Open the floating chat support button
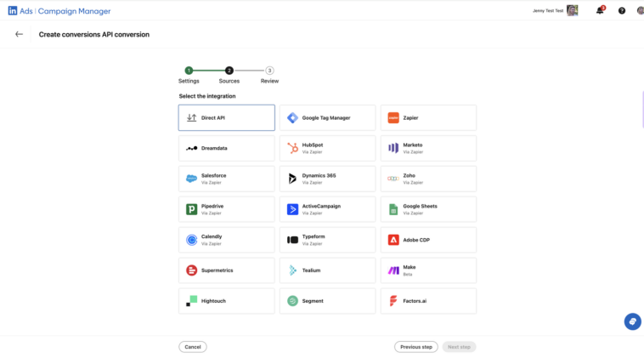This screenshot has width=644, height=358. 631,321
